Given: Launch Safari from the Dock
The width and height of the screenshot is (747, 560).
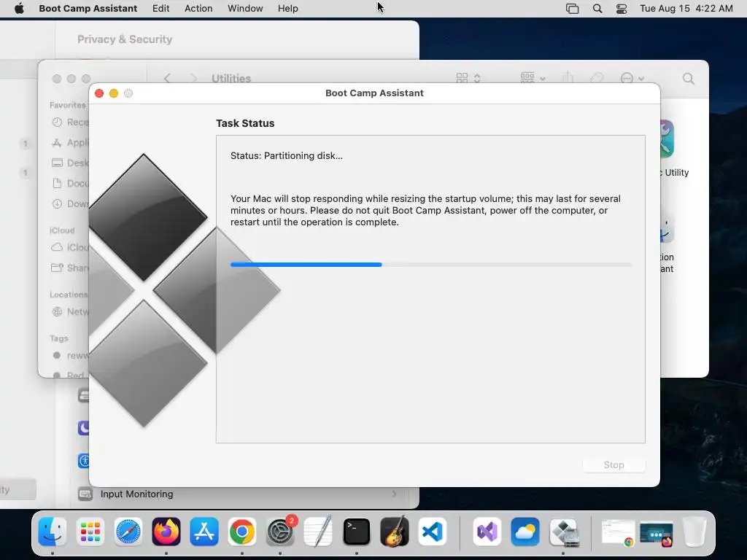Looking at the screenshot, I should 128,532.
